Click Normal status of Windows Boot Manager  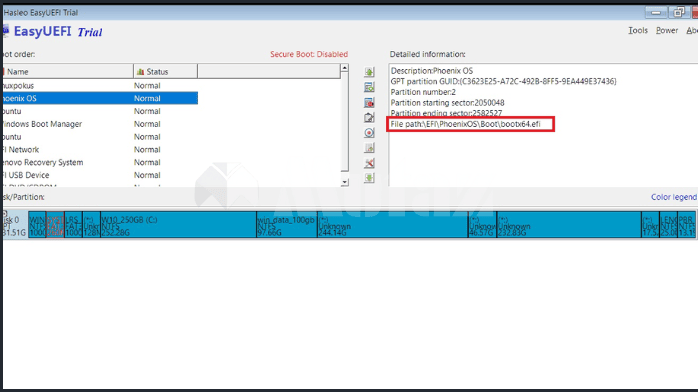point(147,124)
